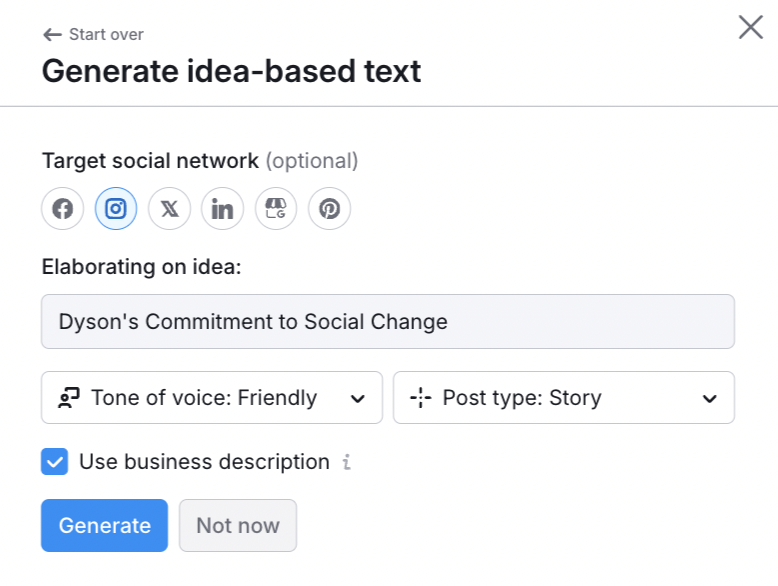The image size is (778, 586).
Task: Click the post type icon before Story
Action: 421,398
